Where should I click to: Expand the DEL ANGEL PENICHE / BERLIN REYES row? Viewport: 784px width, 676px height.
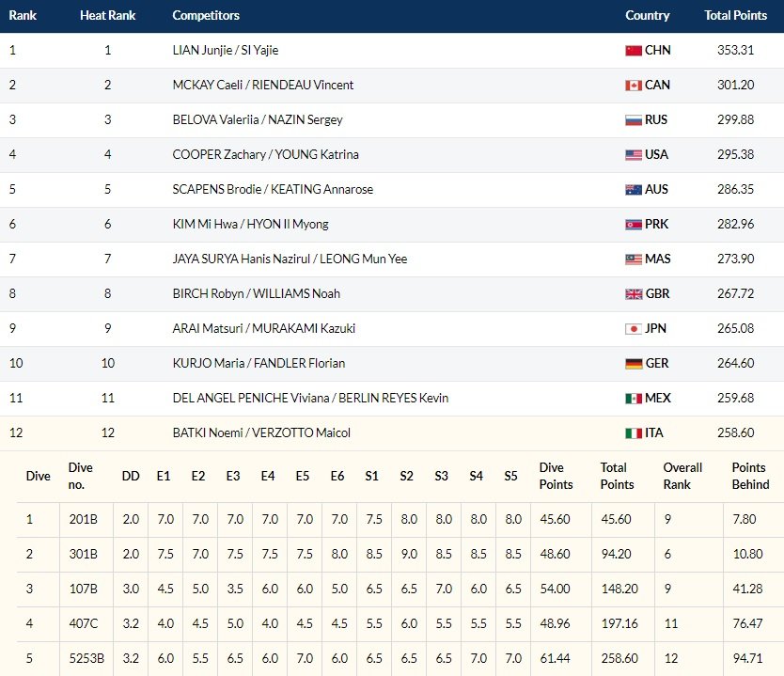[392, 399]
